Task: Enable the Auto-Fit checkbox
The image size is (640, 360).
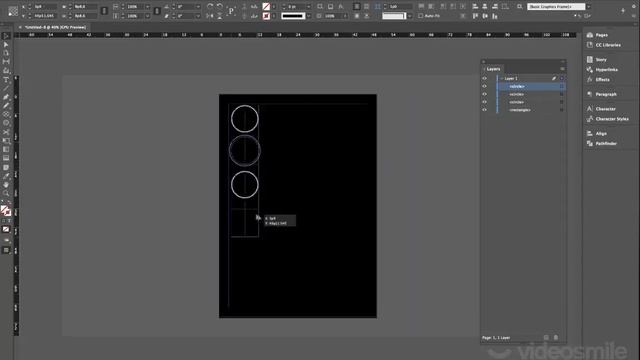Action: pos(420,16)
